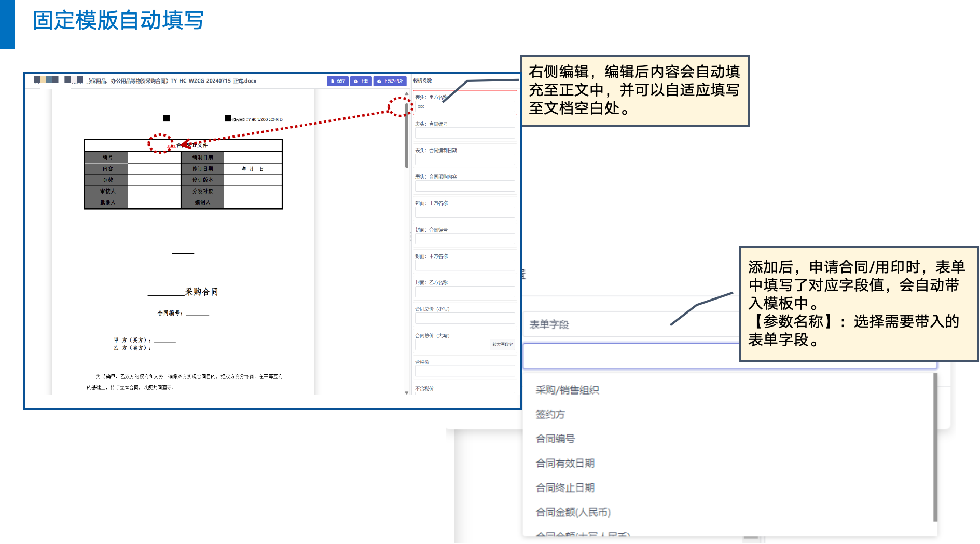
Task: Open the 表单字段 dropdown selector
Action: click(x=630, y=324)
